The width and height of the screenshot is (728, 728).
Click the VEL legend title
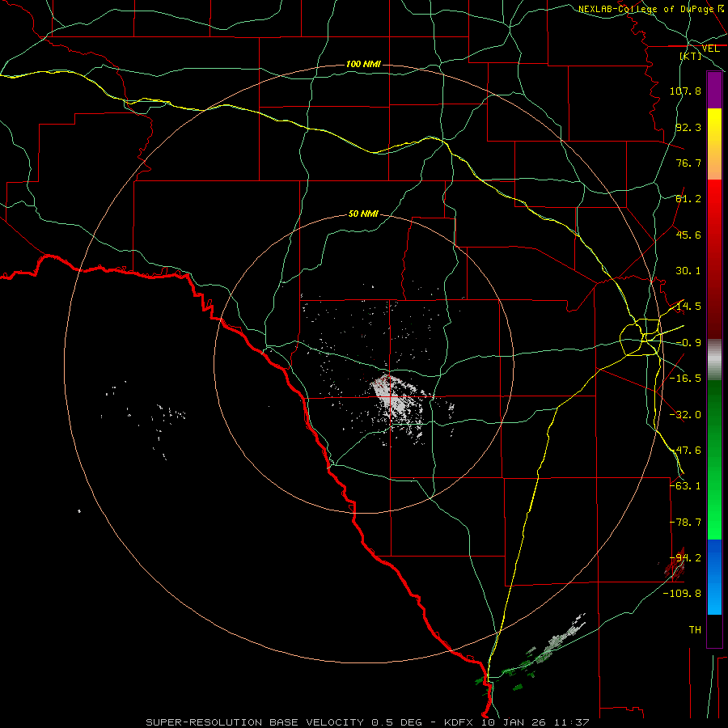[x=710, y=49]
